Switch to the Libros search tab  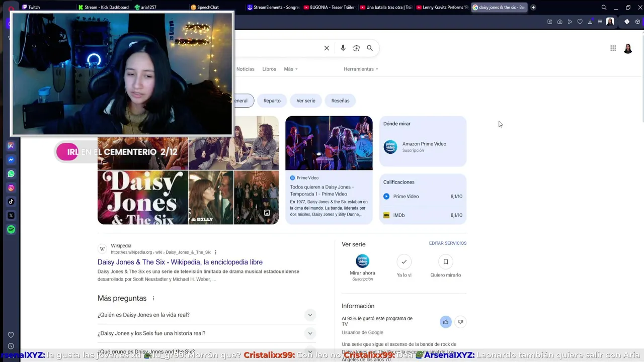coord(269,69)
